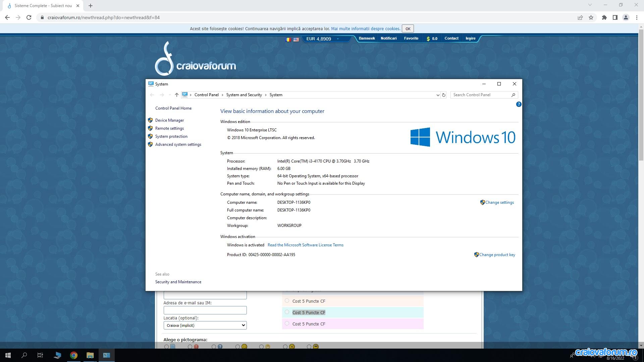644x362 pixels.
Task: Open recent locations dropdown in System window
Action: tap(170, 95)
